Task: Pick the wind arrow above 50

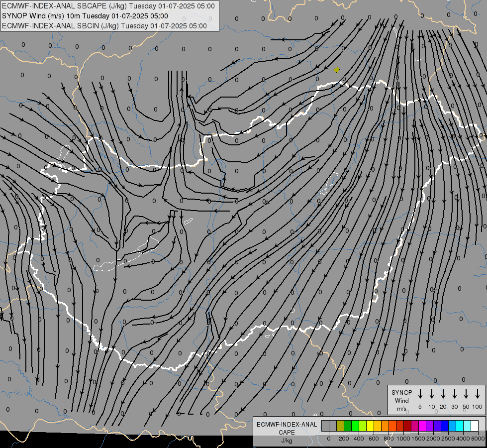Action: [466, 394]
